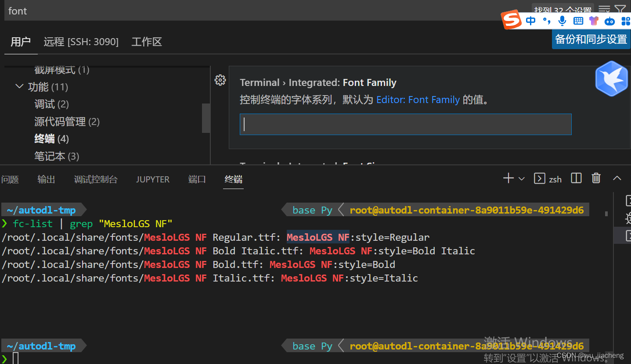Click the Sogou input method S logo
Viewport: 631px width, 364px height.
(511, 19)
